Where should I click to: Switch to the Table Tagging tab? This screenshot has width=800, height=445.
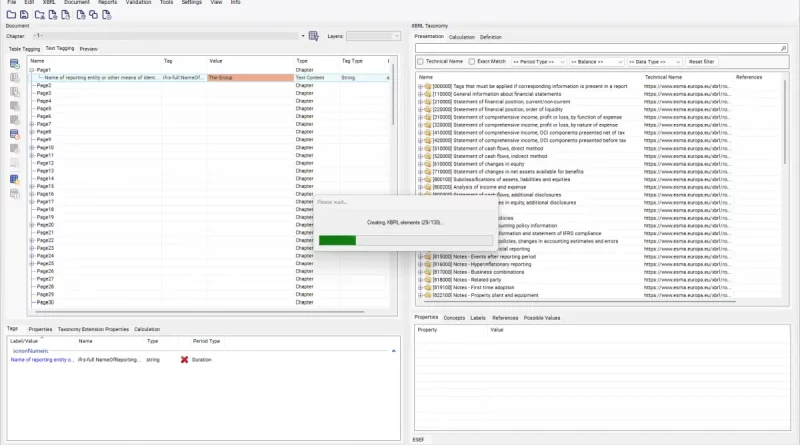tap(24, 49)
